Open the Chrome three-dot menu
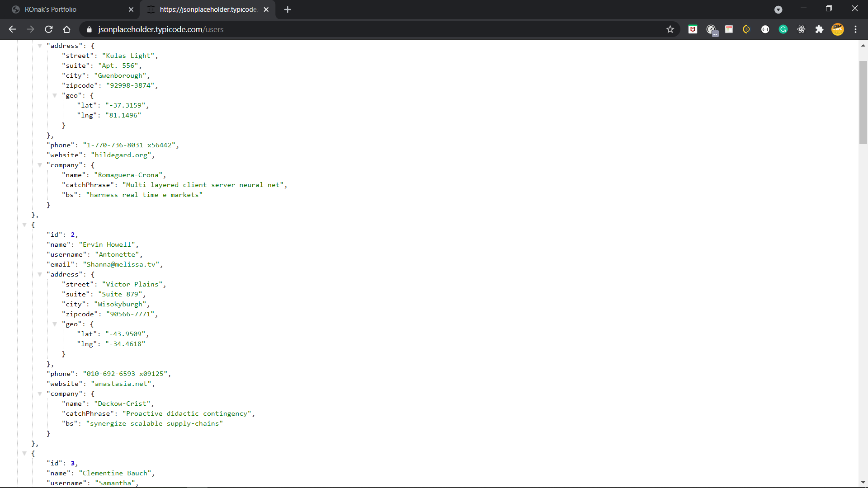868x488 pixels. point(855,29)
